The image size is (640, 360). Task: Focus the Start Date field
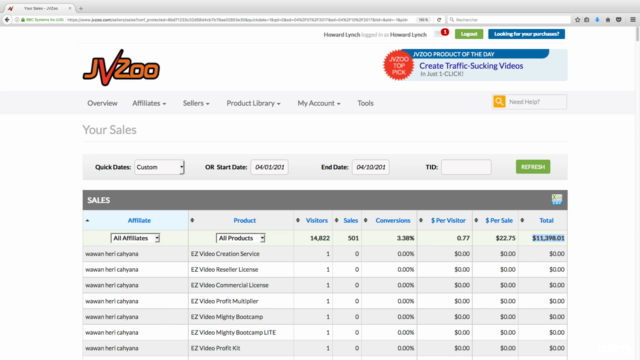click(x=269, y=167)
